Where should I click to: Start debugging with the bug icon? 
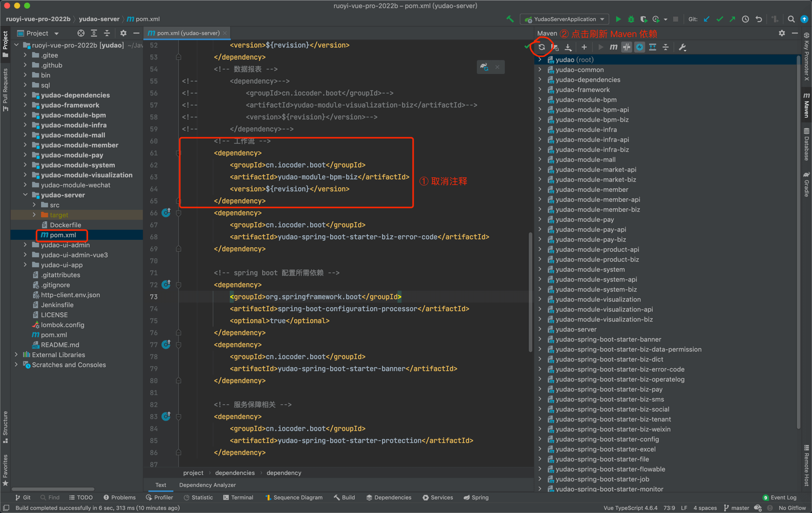pos(631,19)
